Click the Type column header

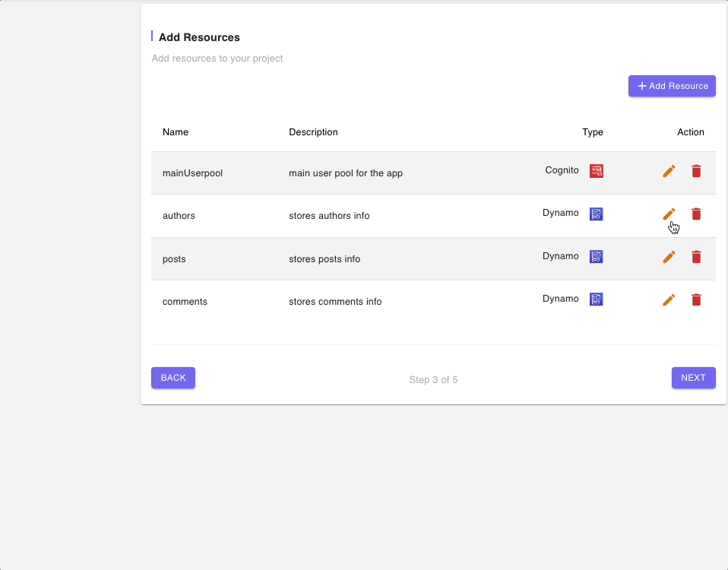tap(593, 132)
